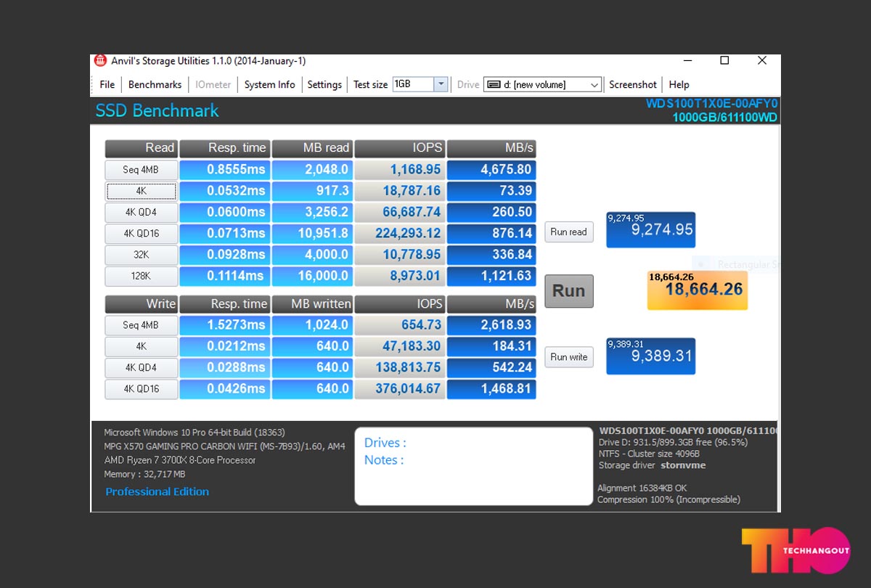The height and width of the screenshot is (588, 871).
Task: Click the 1,468.81 MB/s write value
Action: click(491, 389)
